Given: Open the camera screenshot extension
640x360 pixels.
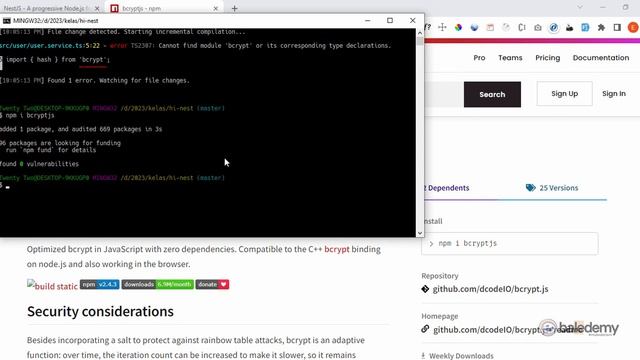Looking at the screenshot, I should click(x=538, y=27).
